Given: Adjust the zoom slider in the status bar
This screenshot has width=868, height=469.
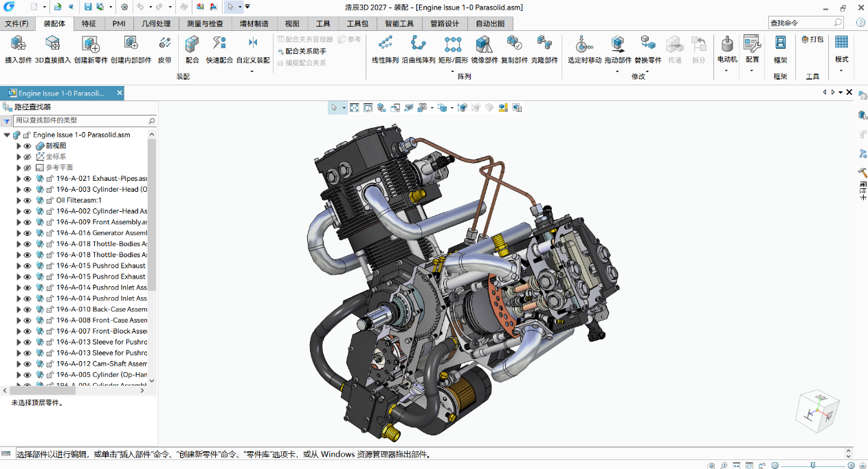Looking at the screenshot, I should pyautogui.click(x=813, y=465).
